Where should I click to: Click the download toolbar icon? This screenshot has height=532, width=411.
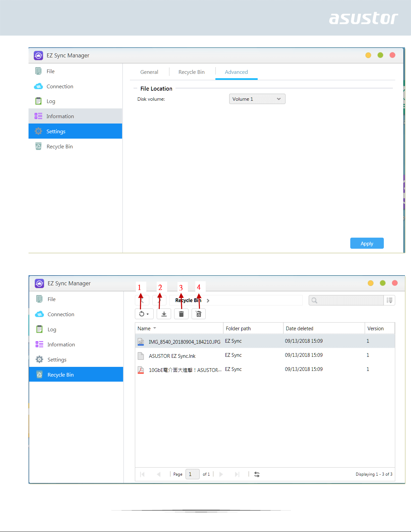tap(164, 314)
